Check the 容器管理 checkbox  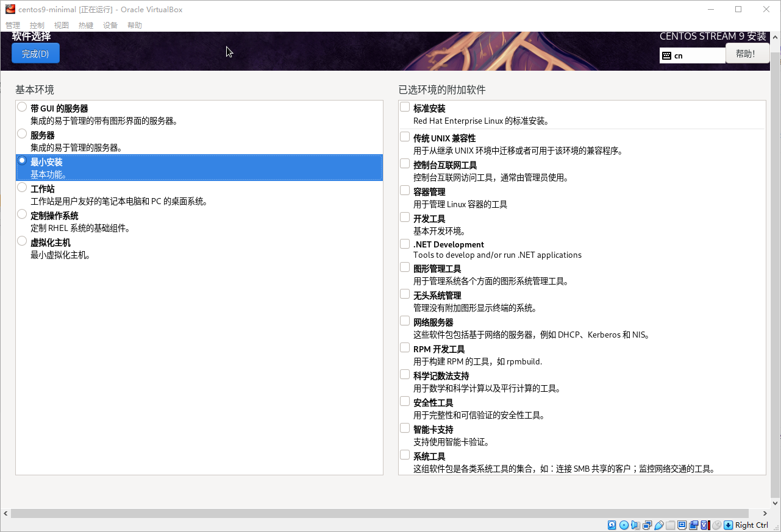[405, 191]
